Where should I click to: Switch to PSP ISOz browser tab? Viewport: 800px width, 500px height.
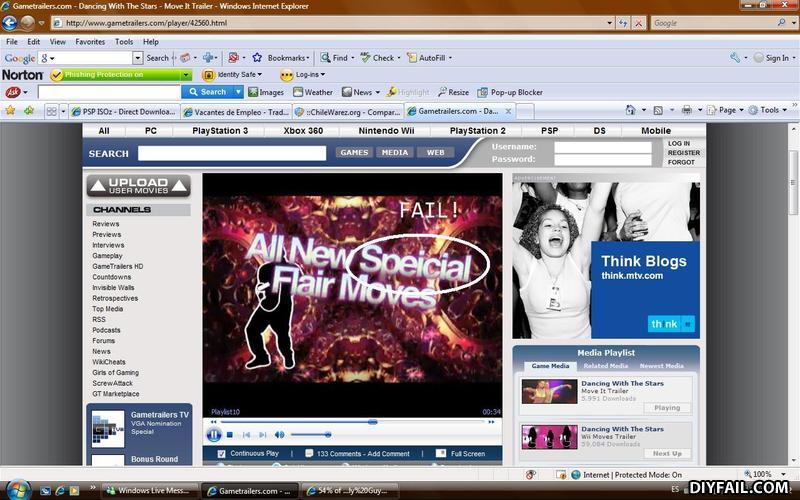click(x=124, y=112)
